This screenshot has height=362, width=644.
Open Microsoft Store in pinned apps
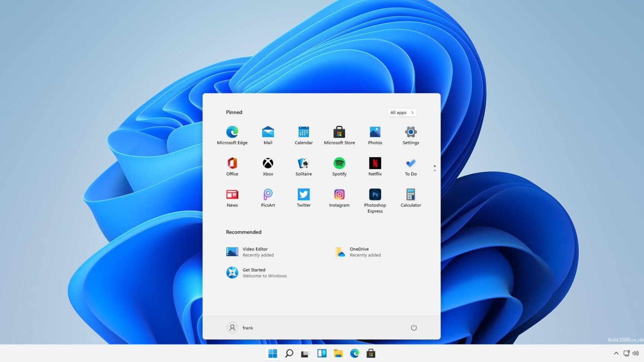pos(339,135)
